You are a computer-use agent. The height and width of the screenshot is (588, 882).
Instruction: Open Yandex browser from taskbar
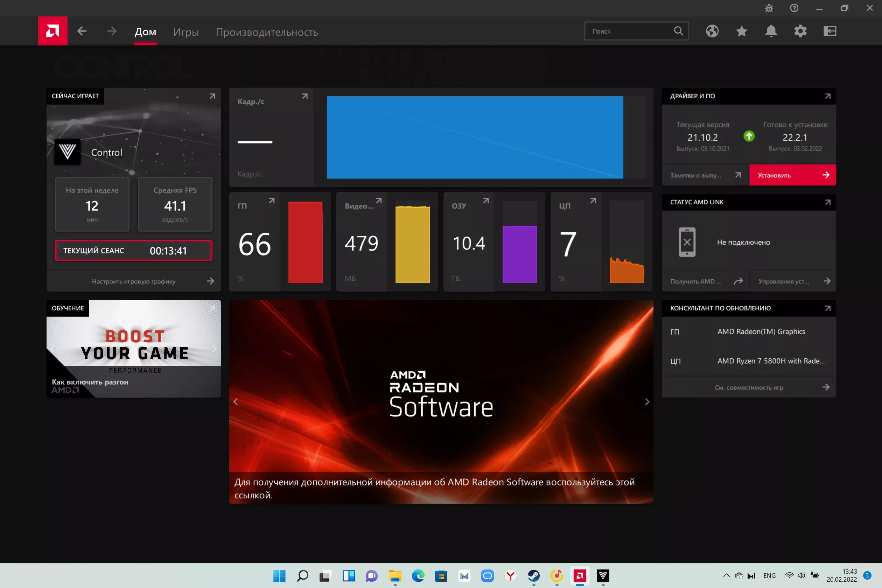coord(510,576)
